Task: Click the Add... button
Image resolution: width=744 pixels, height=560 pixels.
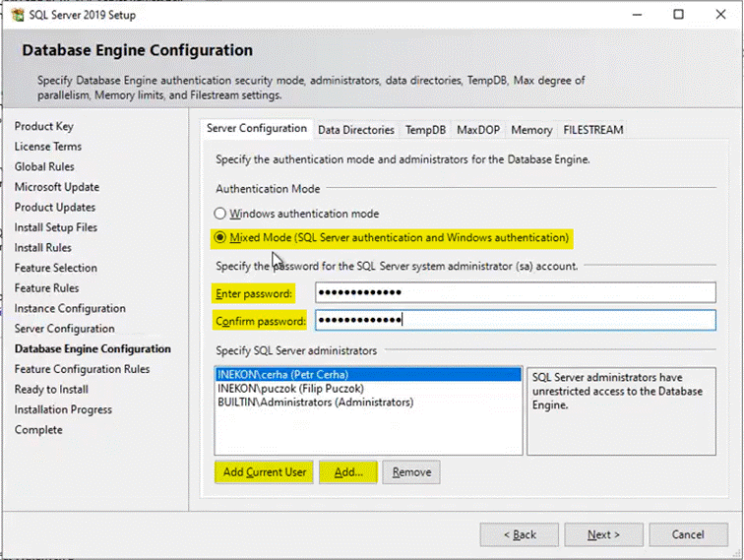Action: [348, 472]
